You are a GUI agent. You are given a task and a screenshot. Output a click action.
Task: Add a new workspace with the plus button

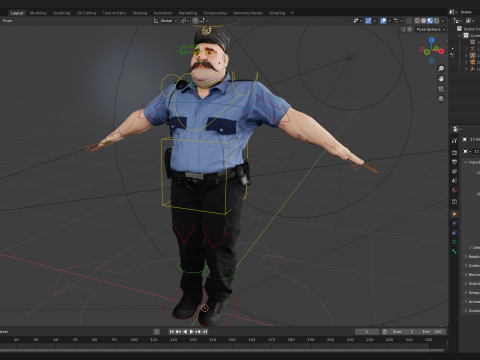(x=292, y=13)
